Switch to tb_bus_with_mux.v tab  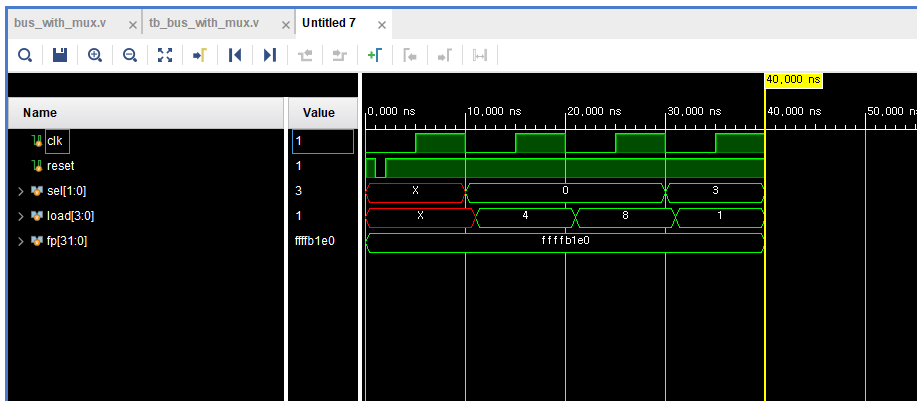click(204, 23)
